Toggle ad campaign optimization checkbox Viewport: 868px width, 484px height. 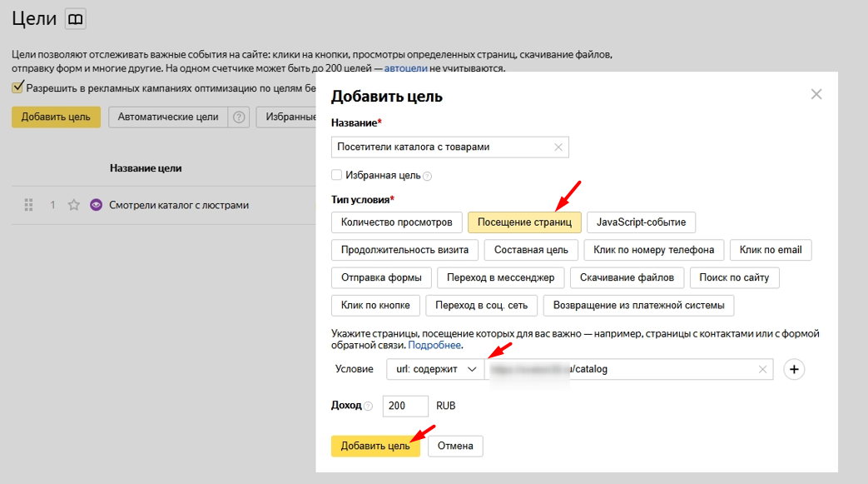click(17, 87)
